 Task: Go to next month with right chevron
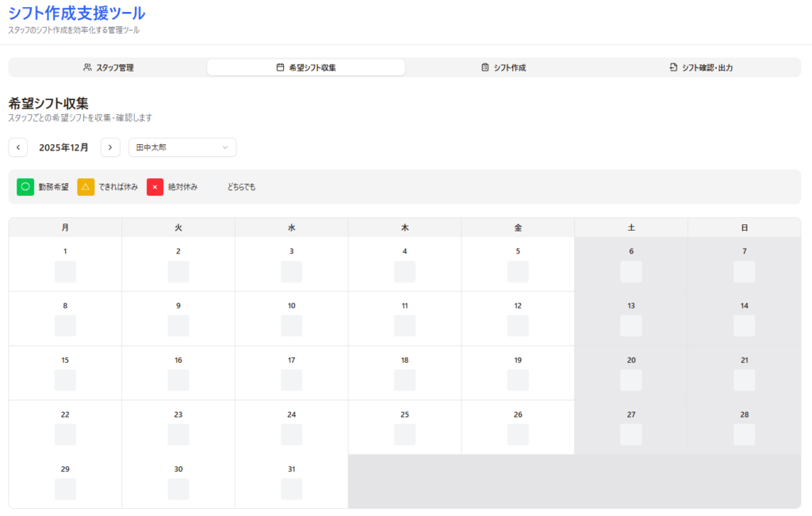tap(110, 147)
